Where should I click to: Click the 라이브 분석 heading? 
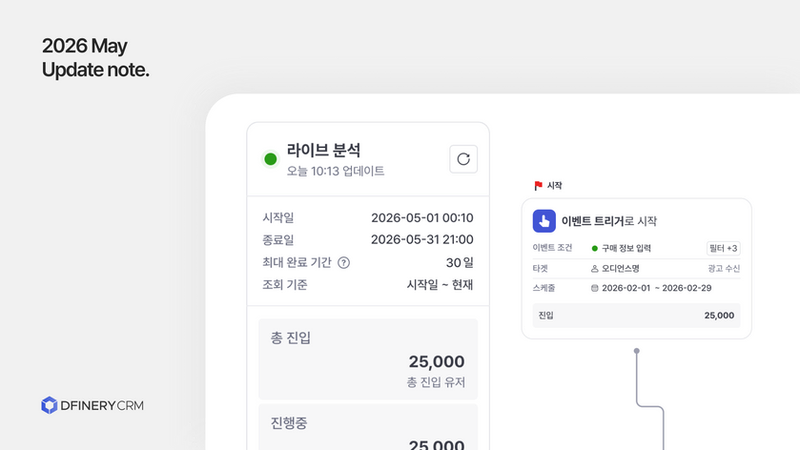pos(323,151)
